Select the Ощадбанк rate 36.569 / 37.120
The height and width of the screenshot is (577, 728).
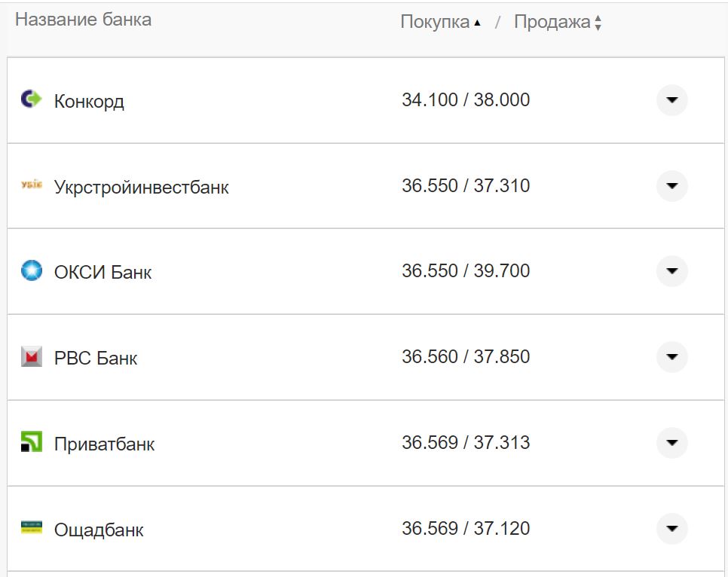[466, 529]
